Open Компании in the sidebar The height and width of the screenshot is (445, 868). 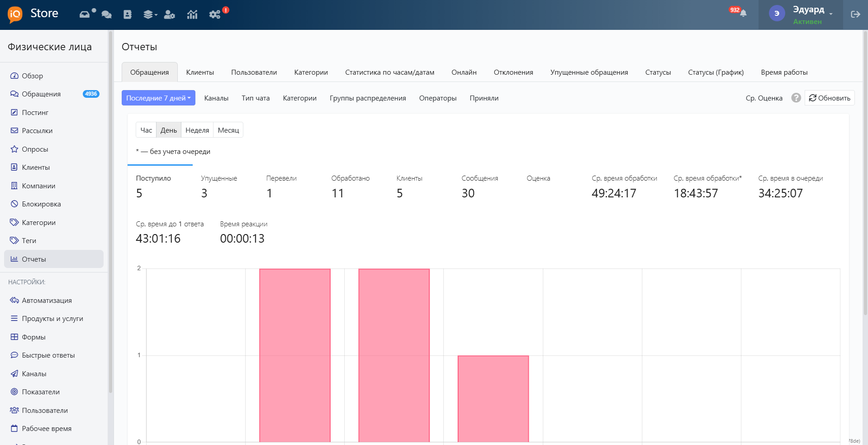[54, 186]
